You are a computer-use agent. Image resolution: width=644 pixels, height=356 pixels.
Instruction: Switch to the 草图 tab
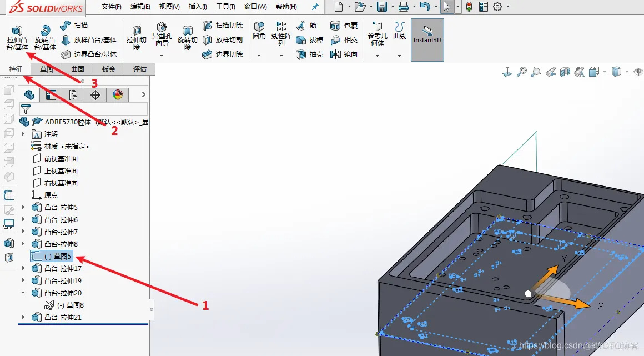pyautogui.click(x=47, y=69)
